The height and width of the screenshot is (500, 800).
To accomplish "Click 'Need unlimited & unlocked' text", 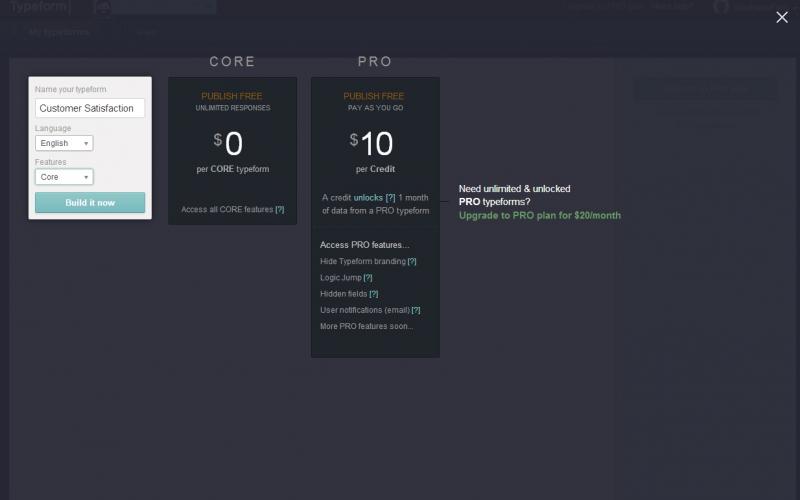I will [x=514, y=189].
